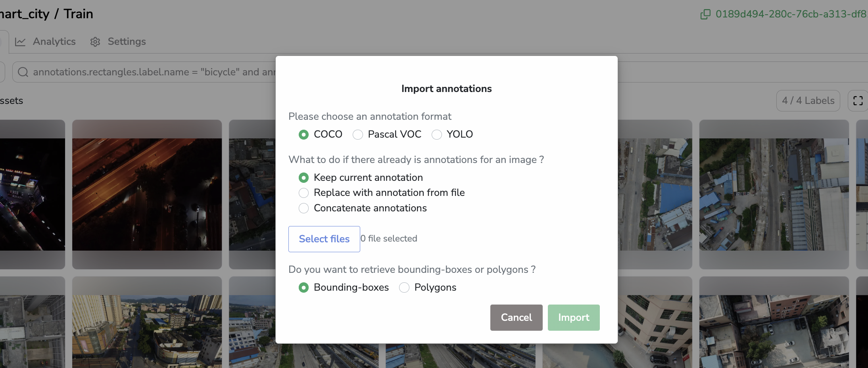Screen dimensions: 868x368
Task: Click the copy ID icon
Action: coord(705,14)
